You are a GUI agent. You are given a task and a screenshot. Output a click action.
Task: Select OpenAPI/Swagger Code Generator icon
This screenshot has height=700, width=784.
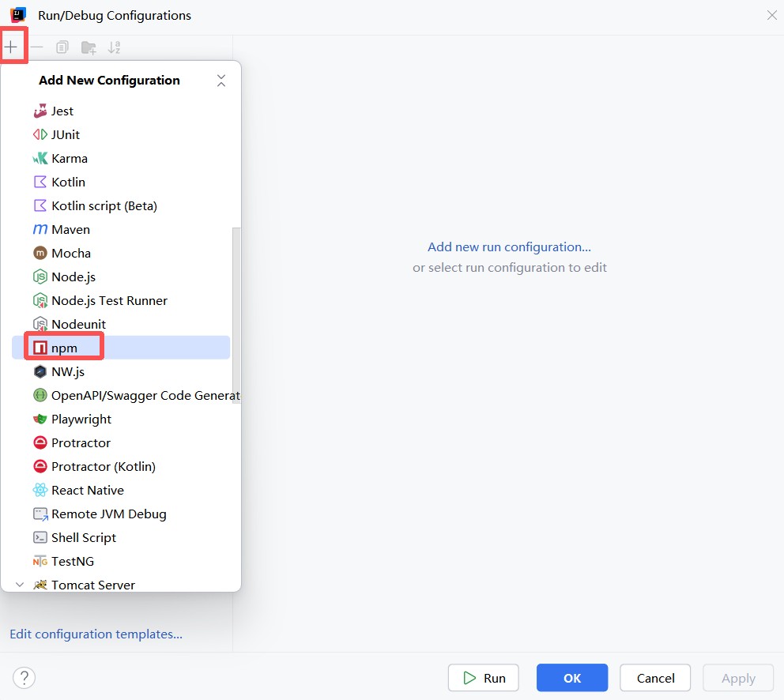[40, 396]
